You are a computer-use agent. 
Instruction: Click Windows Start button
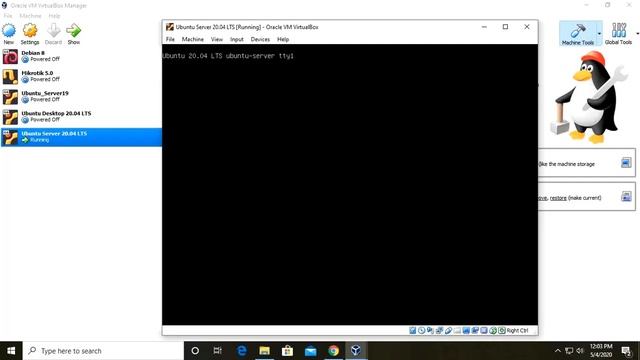(11, 351)
